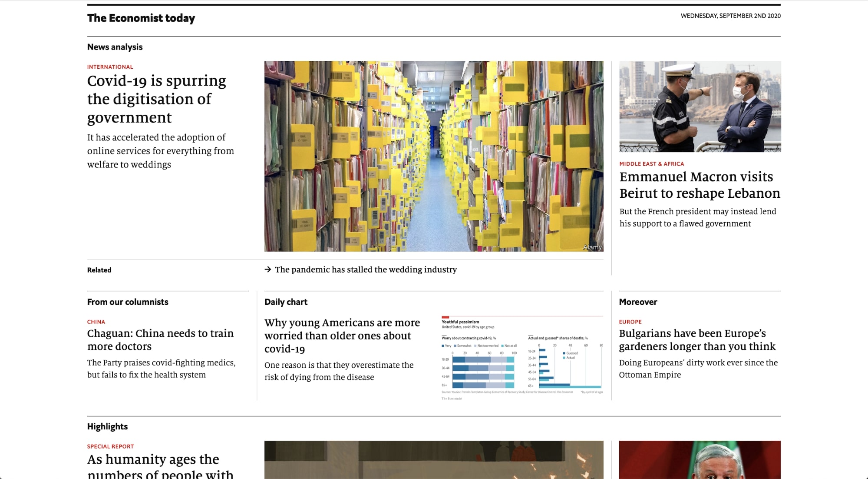Click the Macron summary about a flawed government
This screenshot has height=479, width=868.
point(698,217)
